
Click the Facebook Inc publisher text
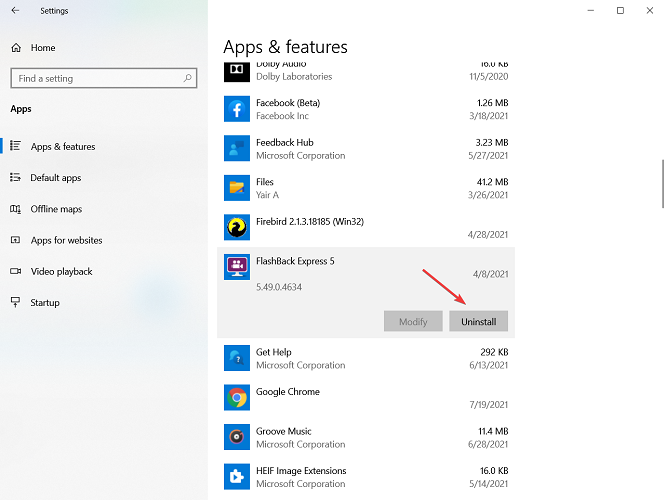(282, 116)
